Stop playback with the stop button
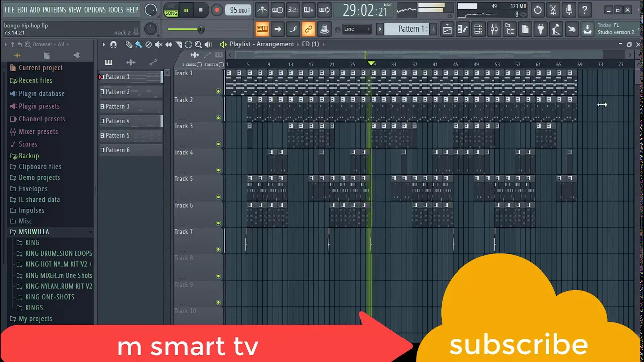 coord(201,10)
